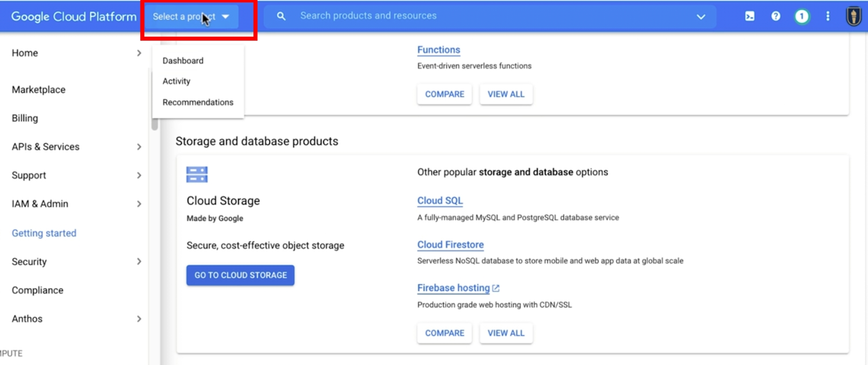868x365 pixels.
Task: Click the fully-managed MySQL and PostgreSQL description
Action: (x=518, y=218)
